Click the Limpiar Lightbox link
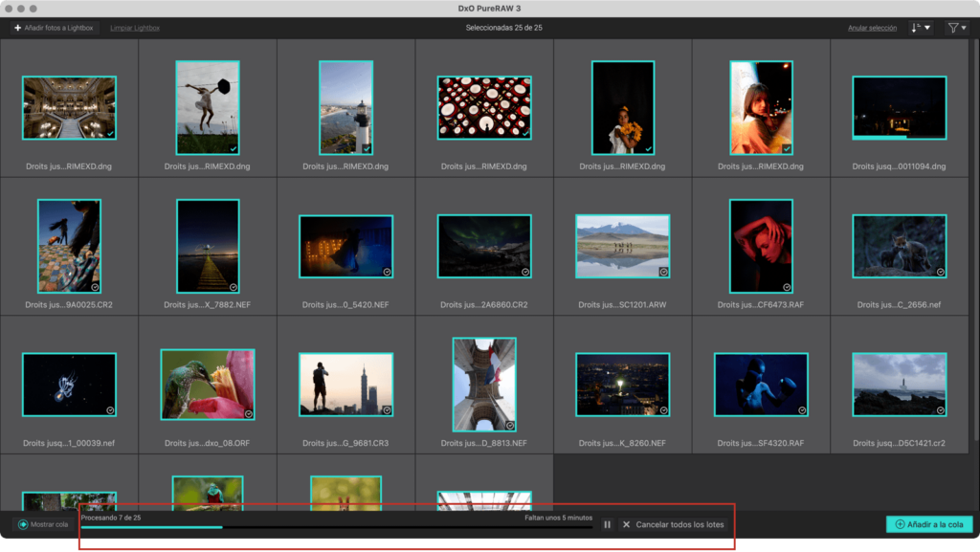The height and width of the screenshot is (552, 980). click(x=135, y=28)
